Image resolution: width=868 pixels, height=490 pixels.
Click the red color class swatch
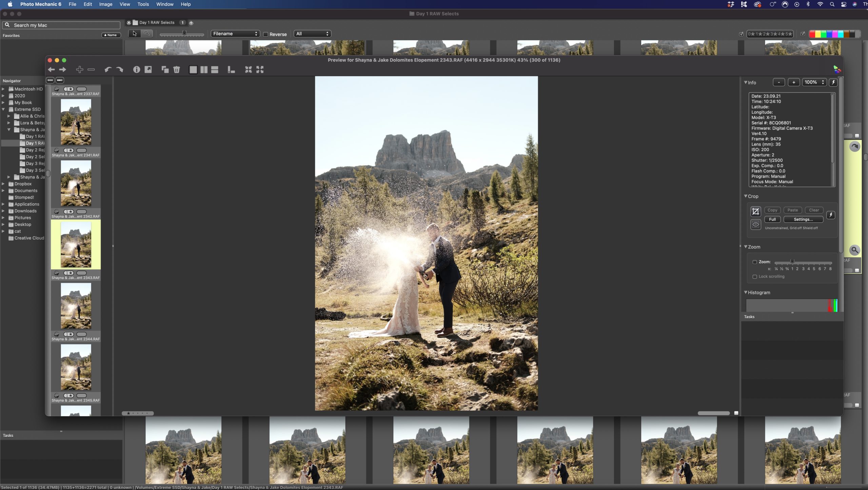[x=812, y=34]
